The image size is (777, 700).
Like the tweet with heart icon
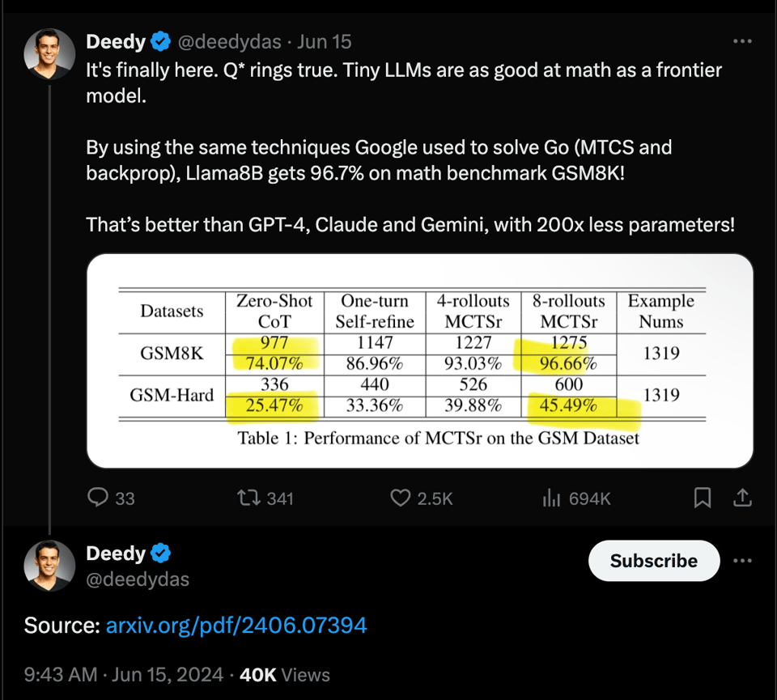point(400,498)
